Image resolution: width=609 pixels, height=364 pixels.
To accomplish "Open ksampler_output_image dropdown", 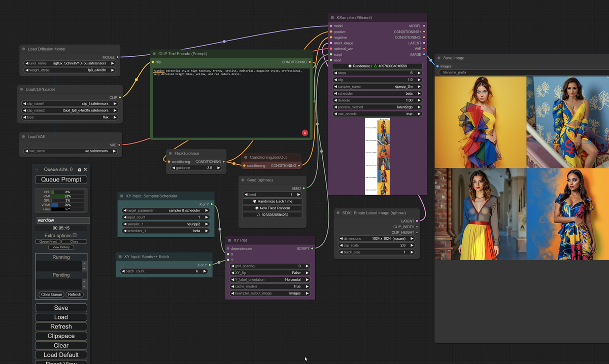I will click(x=270, y=293).
